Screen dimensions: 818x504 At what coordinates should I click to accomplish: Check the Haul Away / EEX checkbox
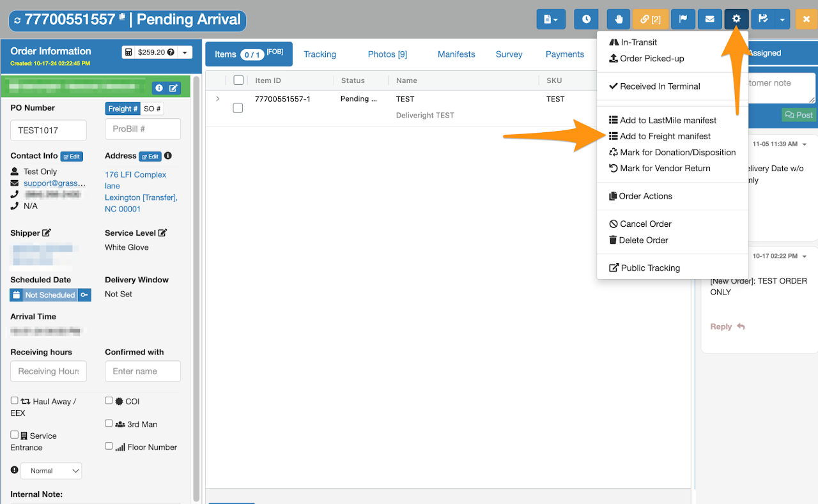coord(15,401)
